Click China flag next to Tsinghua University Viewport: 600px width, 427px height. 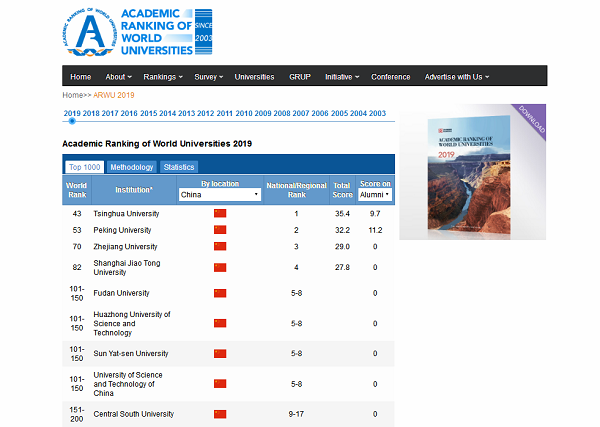click(x=220, y=214)
